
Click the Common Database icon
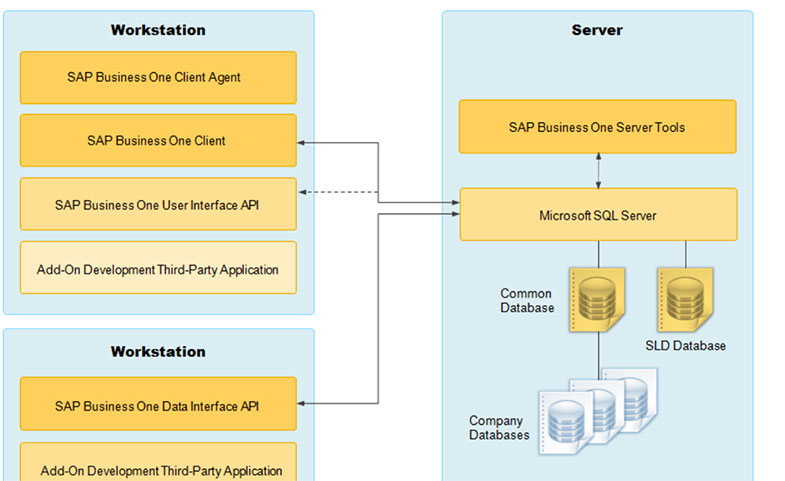click(597, 300)
